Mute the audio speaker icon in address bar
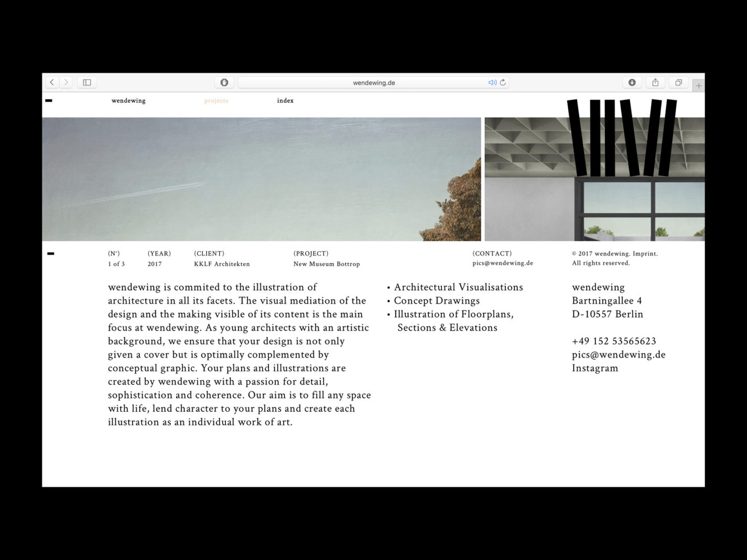Screen dimensions: 747x560 click(x=492, y=82)
